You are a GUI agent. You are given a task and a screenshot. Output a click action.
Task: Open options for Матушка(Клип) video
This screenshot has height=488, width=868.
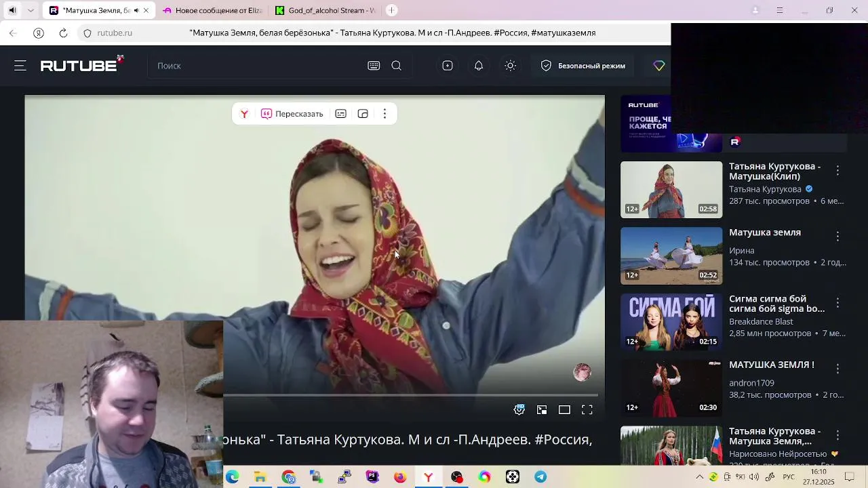837,171
